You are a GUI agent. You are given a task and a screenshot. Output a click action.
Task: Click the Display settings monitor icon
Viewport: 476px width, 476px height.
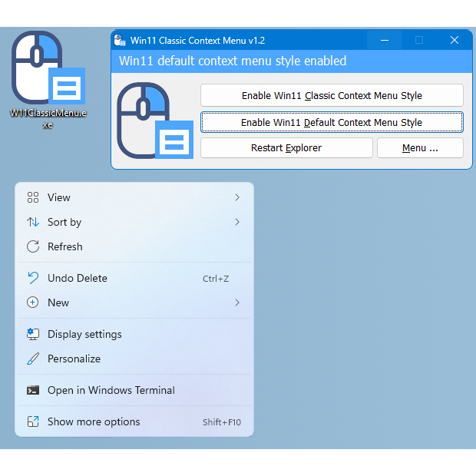[33, 334]
